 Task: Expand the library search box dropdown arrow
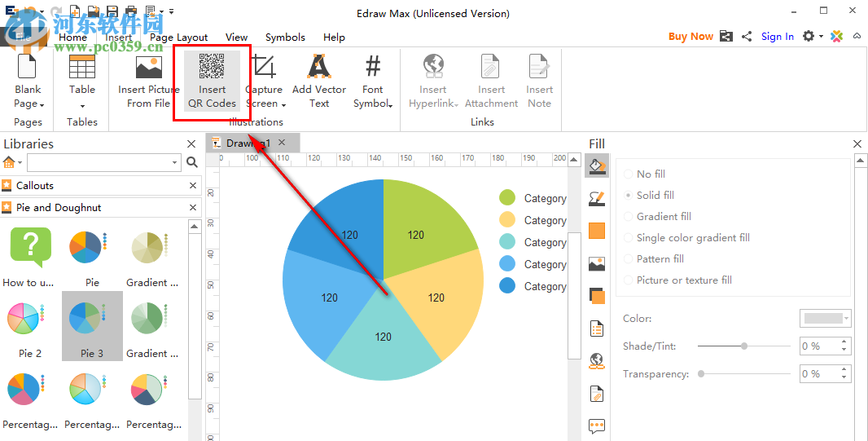click(175, 162)
